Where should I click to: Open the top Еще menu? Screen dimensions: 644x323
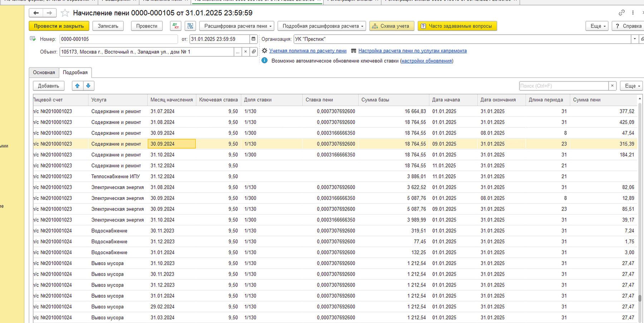tap(597, 26)
